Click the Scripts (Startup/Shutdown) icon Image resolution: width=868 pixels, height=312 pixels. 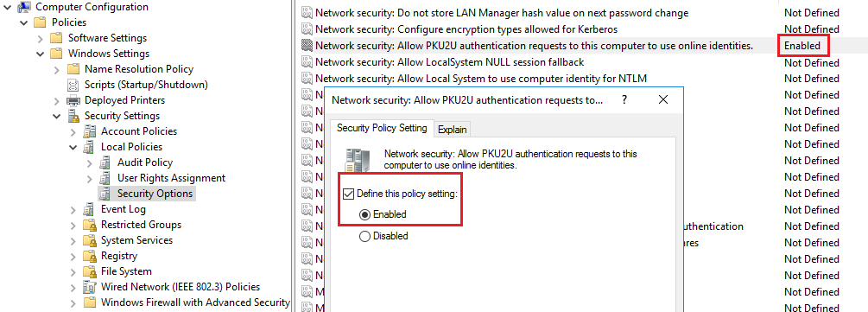(73, 85)
